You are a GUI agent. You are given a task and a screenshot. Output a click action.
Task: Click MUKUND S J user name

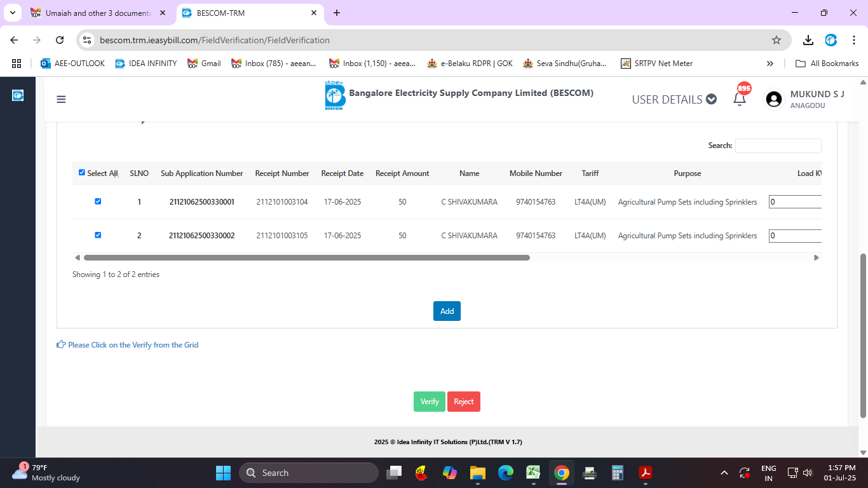tap(817, 94)
